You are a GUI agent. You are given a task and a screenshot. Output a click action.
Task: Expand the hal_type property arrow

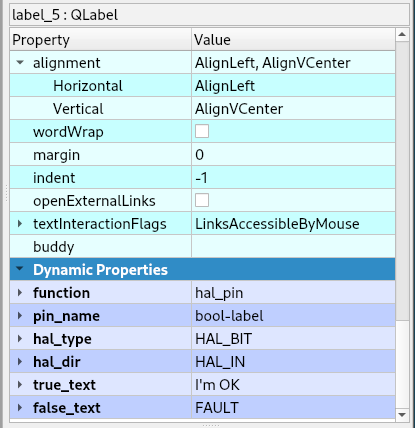(x=20, y=339)
